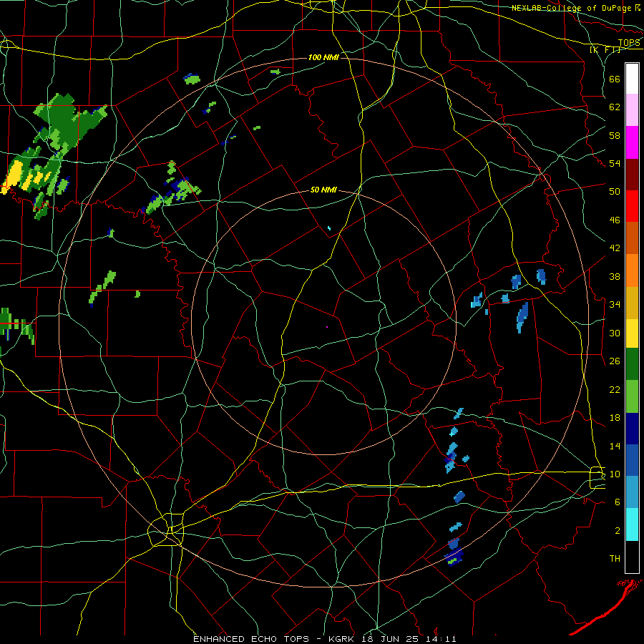Click the TOPS legend title
Viewport: 644px width, 644px height.
(629, 43)
